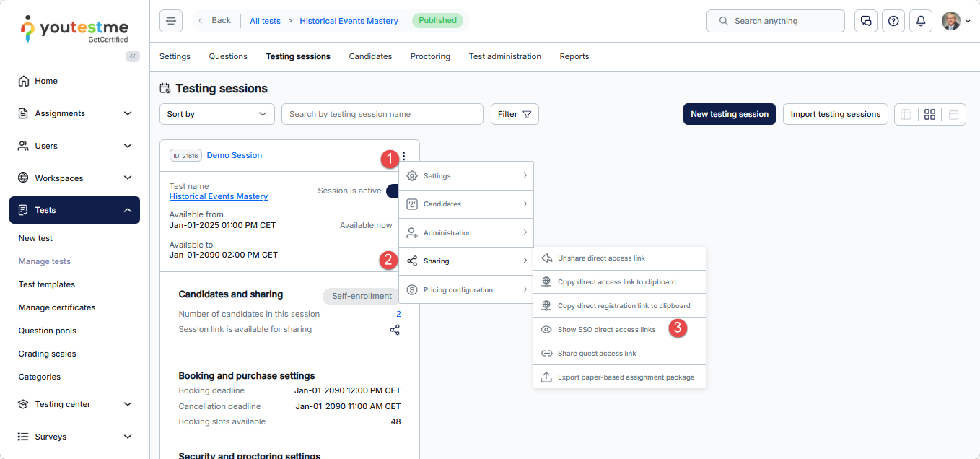
Task: Switch to table list view icon
Action: click(x=906, y=114)
